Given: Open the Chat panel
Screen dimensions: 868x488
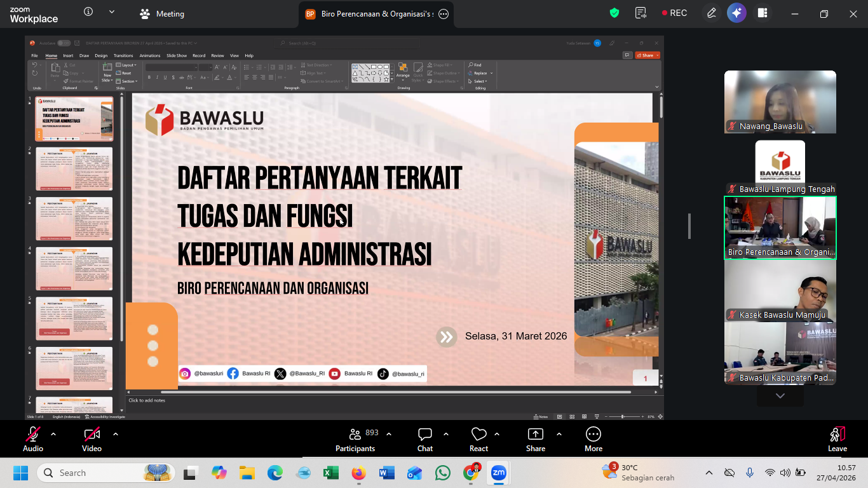Looking at the screenshot, I should click(x=425, y=439).
